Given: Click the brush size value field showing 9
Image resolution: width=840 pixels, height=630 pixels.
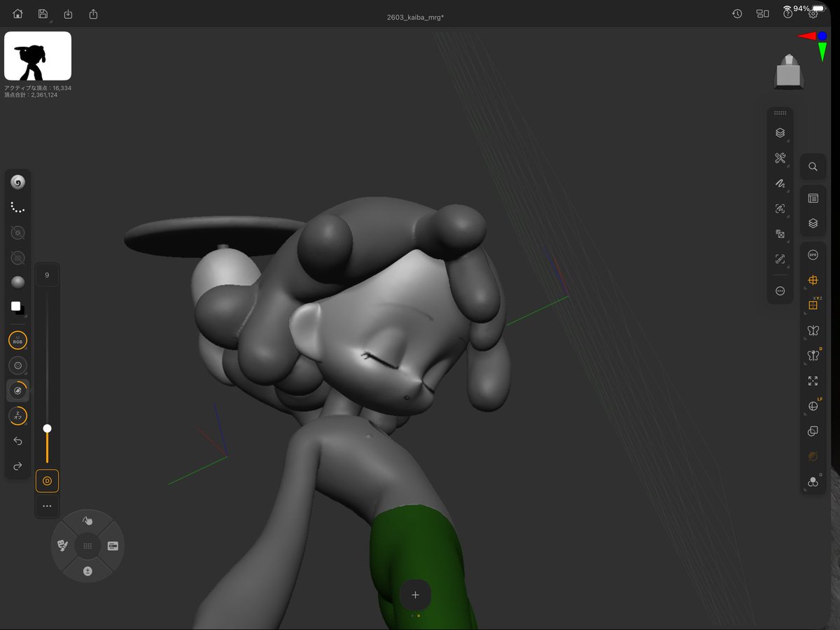Looking at the screenshot, I should pyautogui.click(x=47, y=275).
